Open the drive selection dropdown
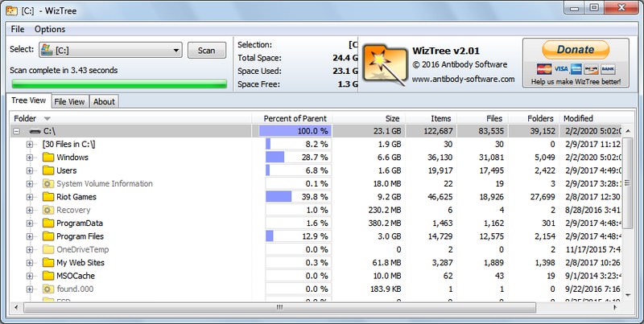Viewport: 644px width, 324px height. (x=110, y=50)
